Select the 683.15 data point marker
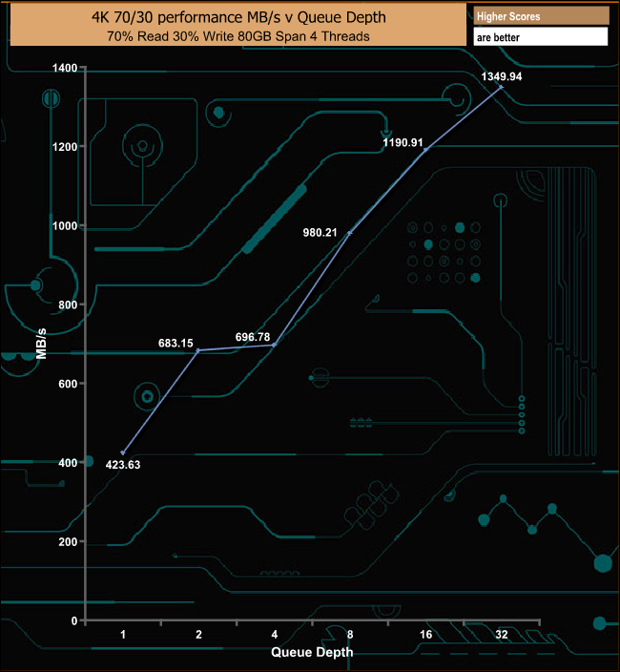Viewport: 620px width, 672px height. click(x=198, y=350)
